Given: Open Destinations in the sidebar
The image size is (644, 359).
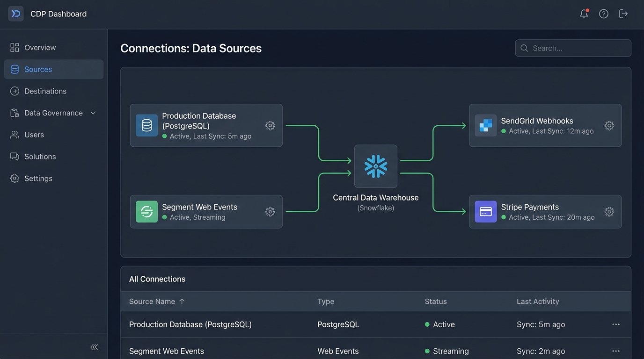Looking at the screenshot, I should [45, 91].
